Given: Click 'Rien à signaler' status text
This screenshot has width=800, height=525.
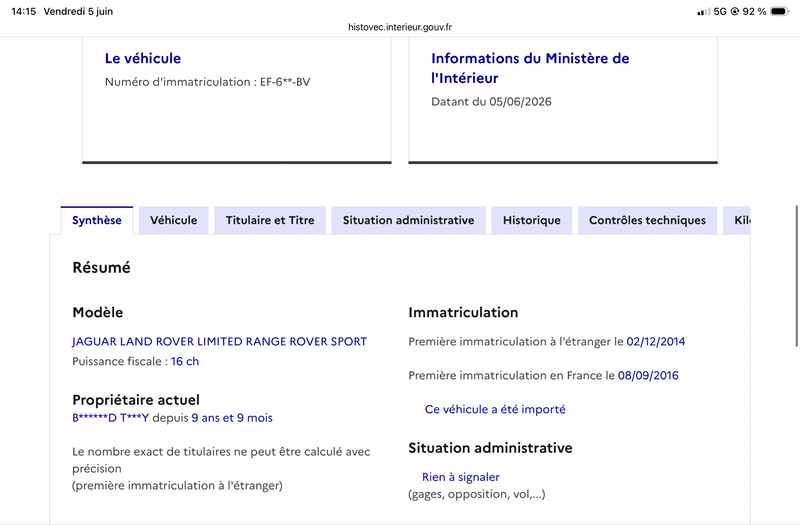Looking at the screenshot, I should tap(461, 477).
